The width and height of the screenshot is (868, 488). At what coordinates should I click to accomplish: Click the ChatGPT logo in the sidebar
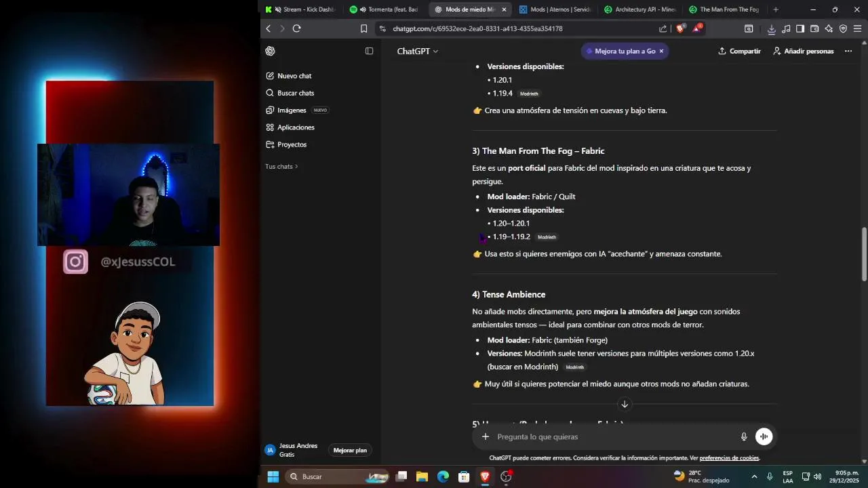(x=270, y=51)
